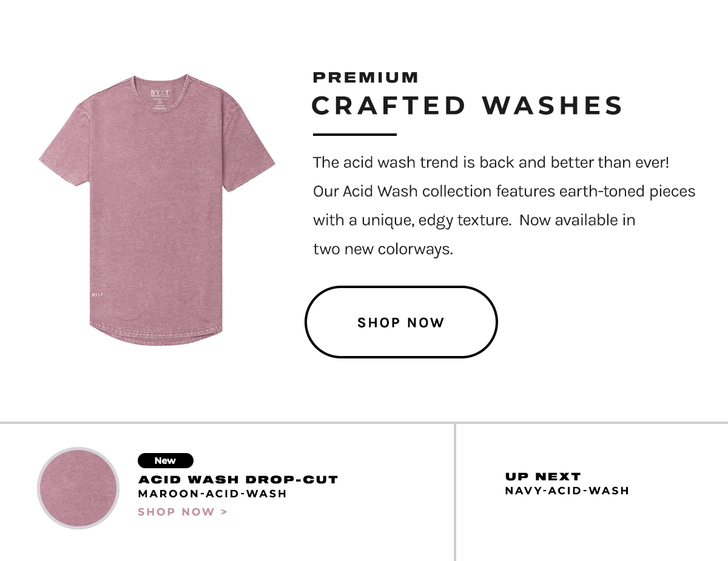Click the black New badge pill
The height and width of the screenshot is (561, 728).
coord(165,460)
